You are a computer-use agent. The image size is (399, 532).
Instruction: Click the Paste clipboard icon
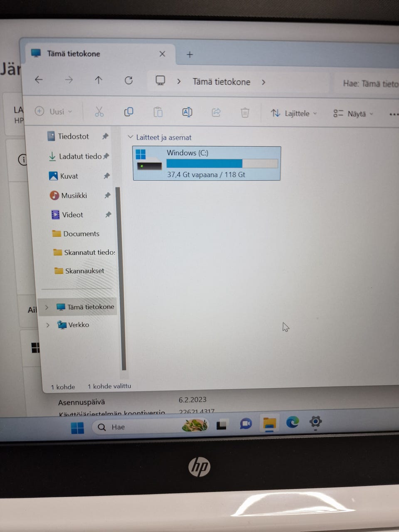(x=158, y=112)
